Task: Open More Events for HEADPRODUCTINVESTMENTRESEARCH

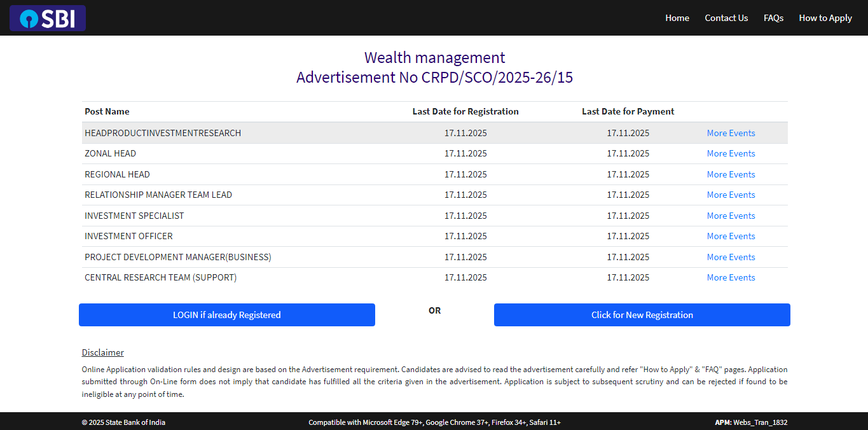Action: (x=731, y=133)
